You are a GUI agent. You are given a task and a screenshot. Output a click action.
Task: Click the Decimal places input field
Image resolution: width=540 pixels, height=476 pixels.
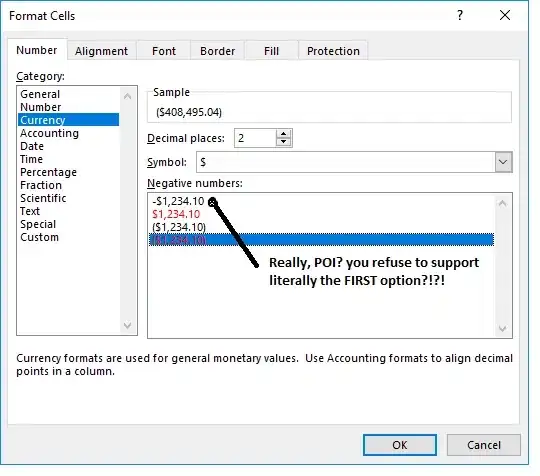point(255,138)
